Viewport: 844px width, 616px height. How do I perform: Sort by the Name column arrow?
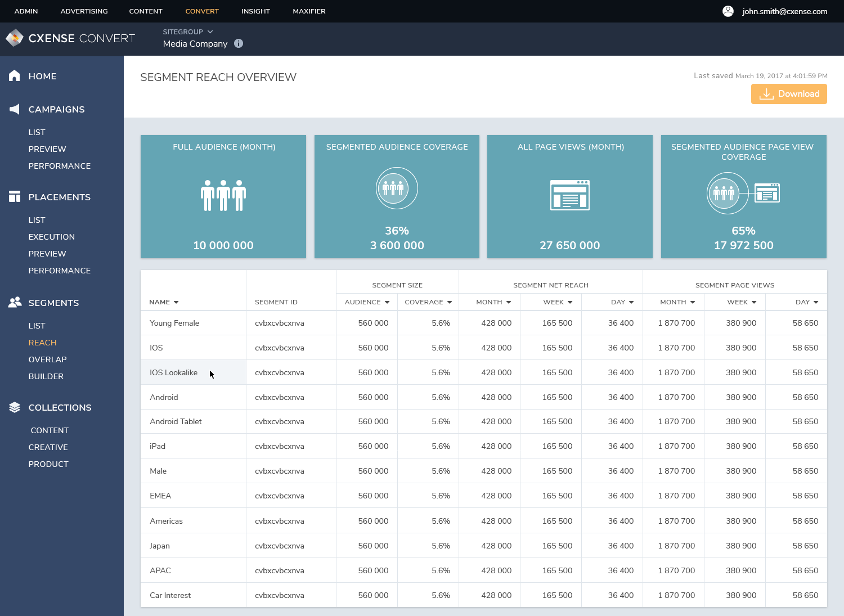click(x=176, y=303)
